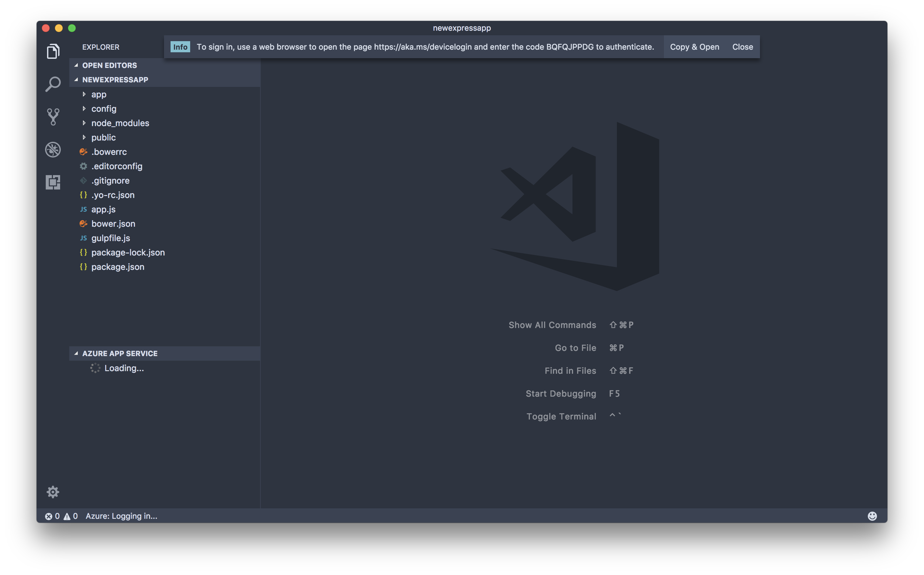
Task: Click the warnings count icon in status bar
Action: (67, 516)
